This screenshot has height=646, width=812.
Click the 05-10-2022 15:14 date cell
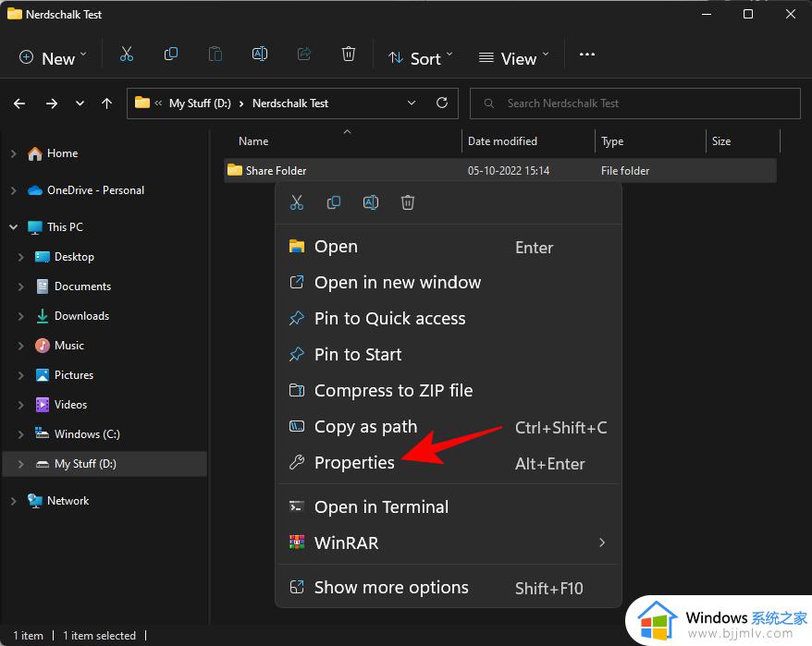(508, 170)
